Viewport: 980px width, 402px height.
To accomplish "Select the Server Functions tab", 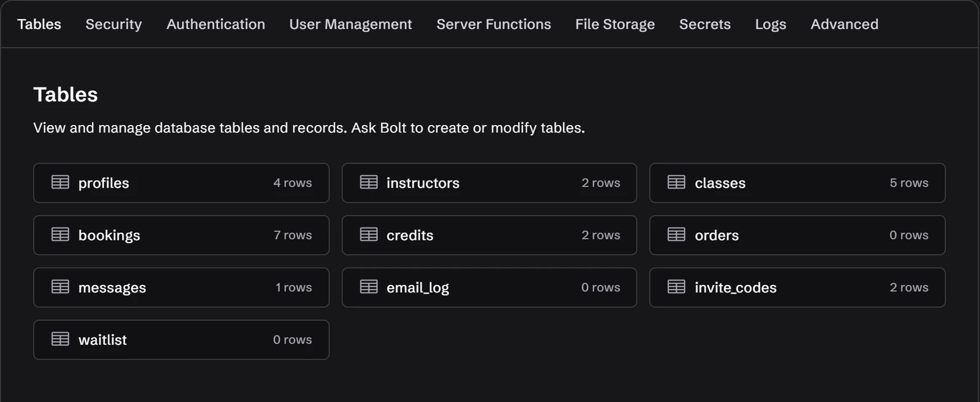I will pyautogui.click(x=494, y=24).
